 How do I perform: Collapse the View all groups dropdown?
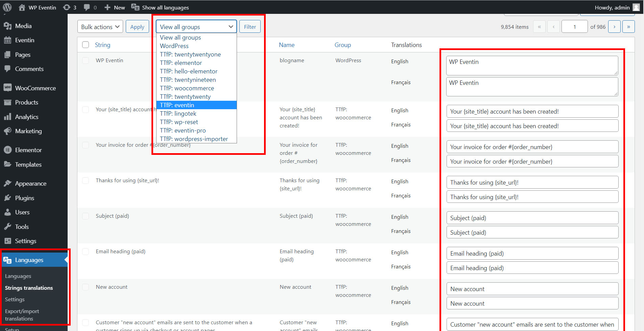tap(196, 27)
